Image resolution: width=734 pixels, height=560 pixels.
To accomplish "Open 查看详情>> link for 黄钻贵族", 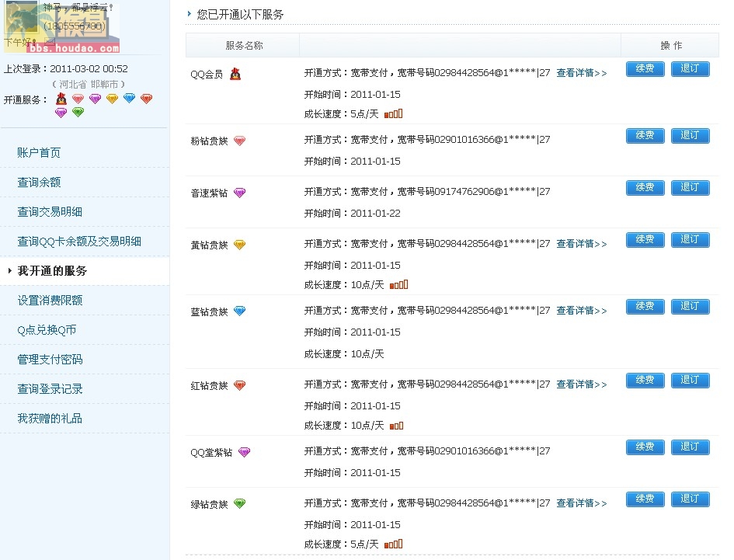I will click(x=582, y=244).
